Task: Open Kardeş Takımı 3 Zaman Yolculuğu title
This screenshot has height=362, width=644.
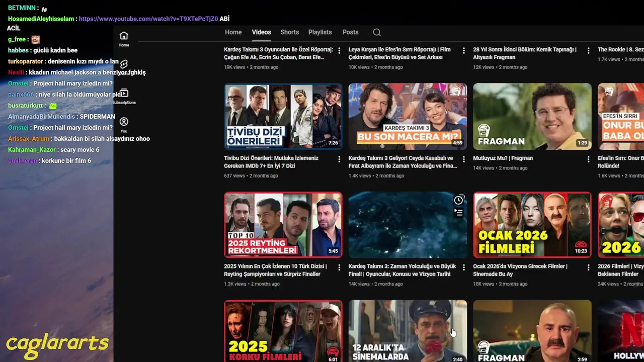Action: 403,270
